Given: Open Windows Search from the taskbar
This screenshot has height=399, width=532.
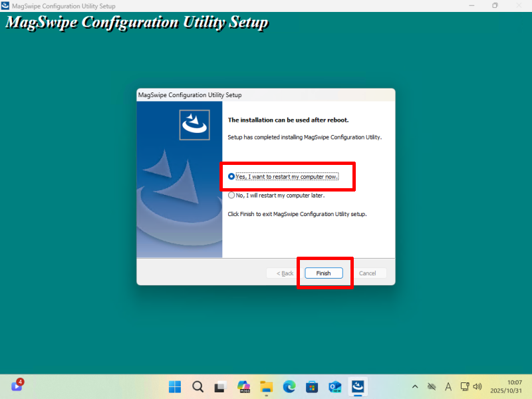Looking at the screenshot, I should point(198,386).
